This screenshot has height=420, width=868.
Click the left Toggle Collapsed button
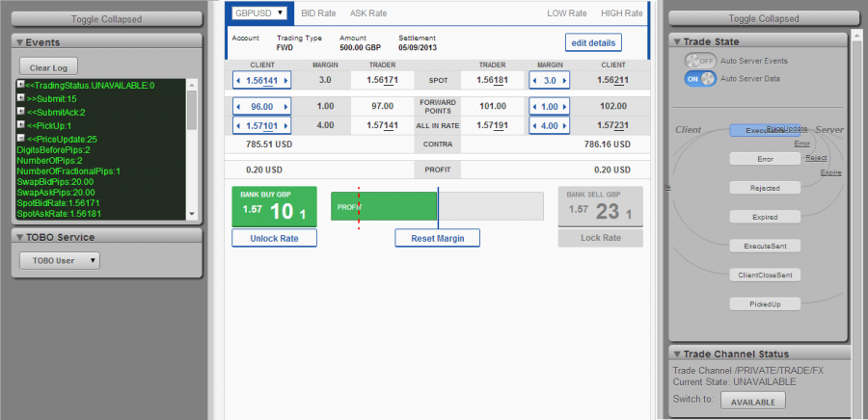(x=106, y=19)
